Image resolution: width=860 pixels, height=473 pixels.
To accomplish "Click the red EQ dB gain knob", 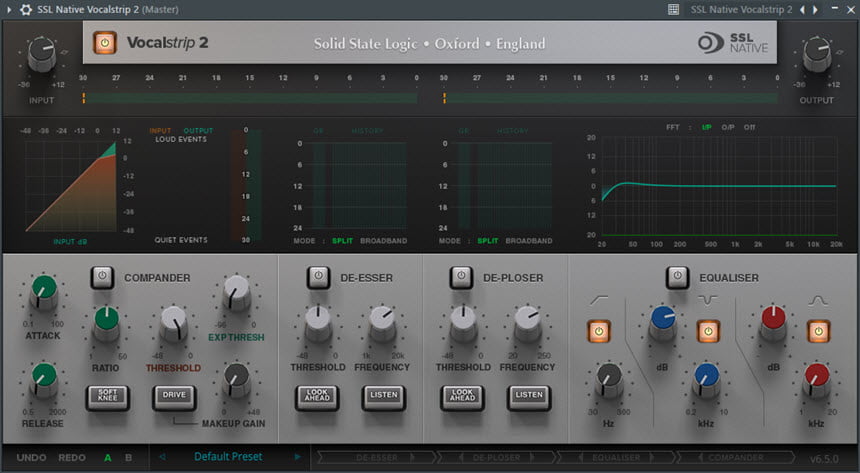I will coord(773,323).
